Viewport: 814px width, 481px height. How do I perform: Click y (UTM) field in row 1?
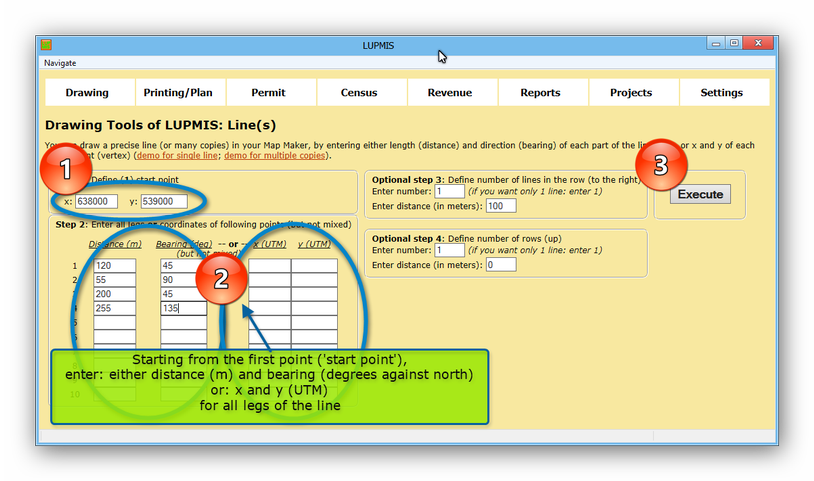314,265
